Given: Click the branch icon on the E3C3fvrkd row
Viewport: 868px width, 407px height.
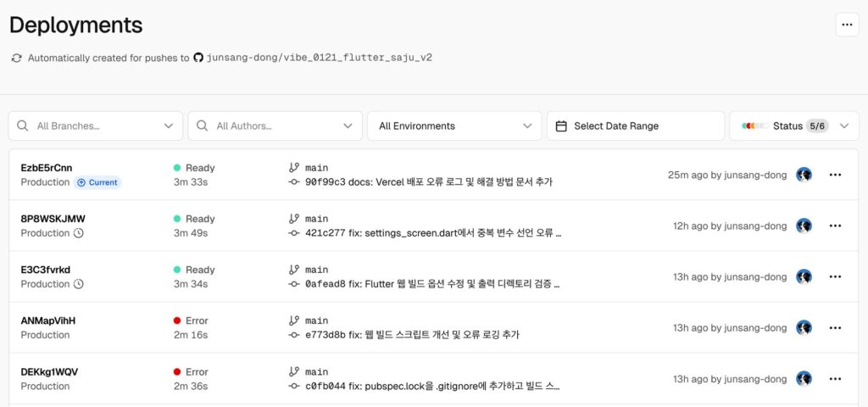Looking at the screenshot, I should click(x=294, y=270).
